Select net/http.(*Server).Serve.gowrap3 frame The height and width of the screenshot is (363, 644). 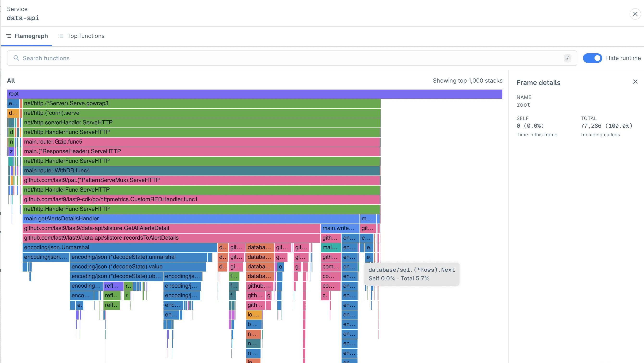coord(202,103)
